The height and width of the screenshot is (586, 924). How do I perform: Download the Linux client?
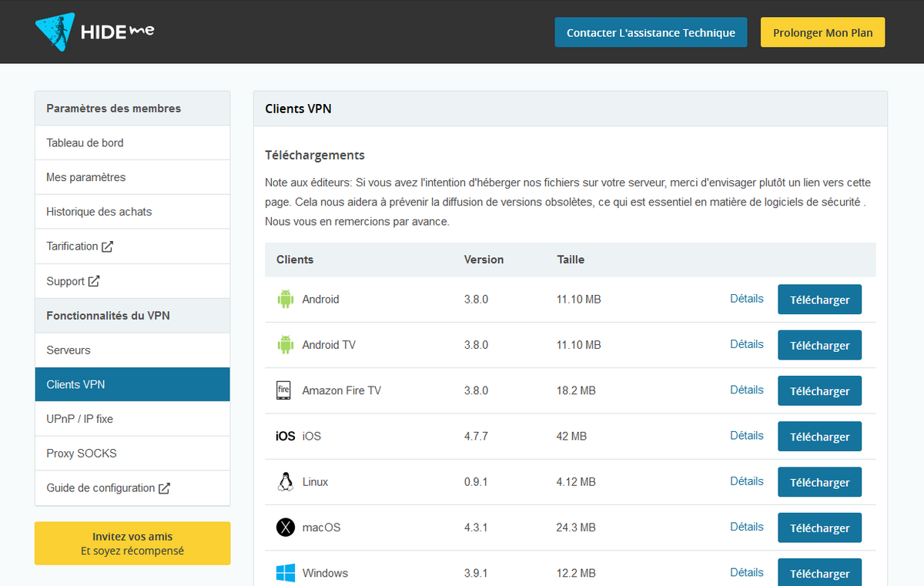coord(819,482)
